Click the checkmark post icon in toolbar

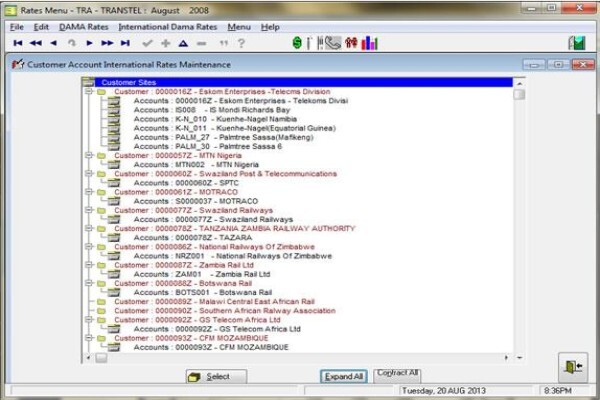[x=147, y=43]
